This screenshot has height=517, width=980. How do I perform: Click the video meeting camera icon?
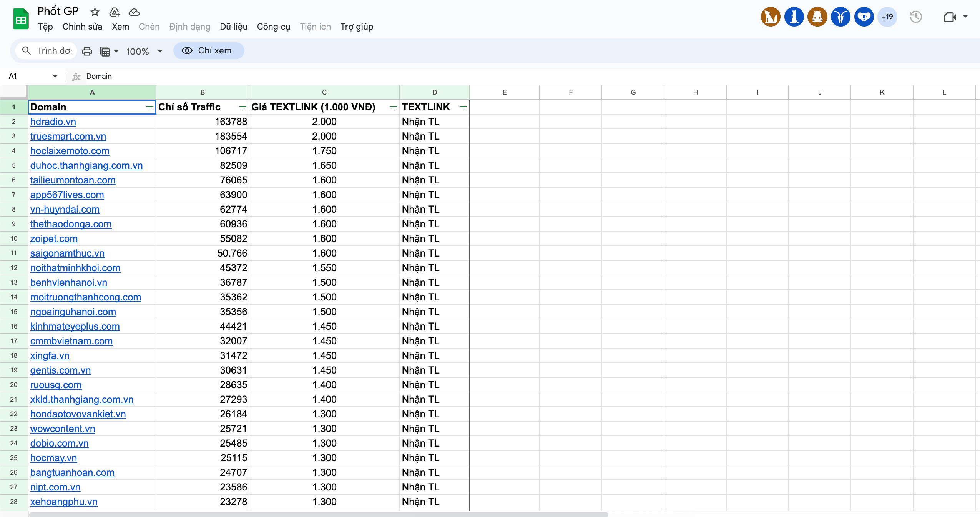click(950, 17)
